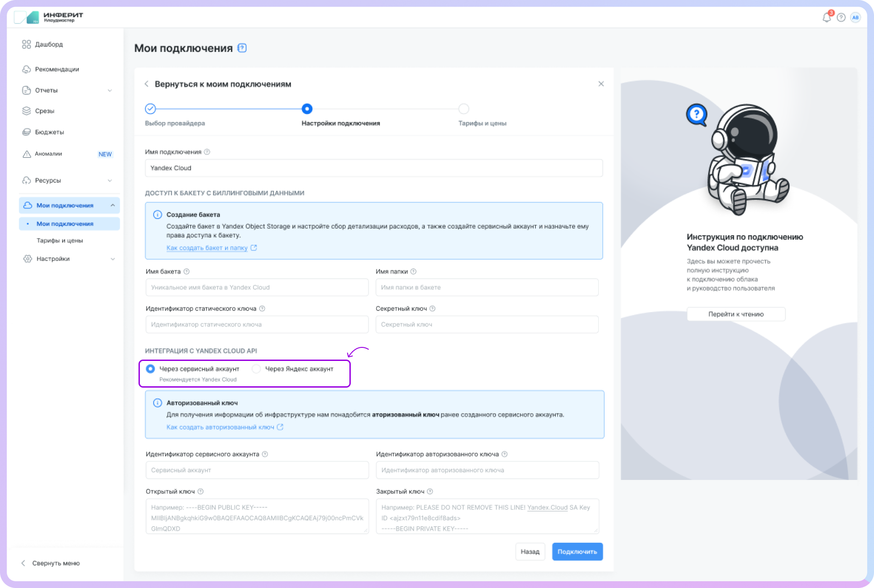874x588 pixels.
Task: Click the Дашборд icon in the sidebar
Action: [x=27, y=44]
